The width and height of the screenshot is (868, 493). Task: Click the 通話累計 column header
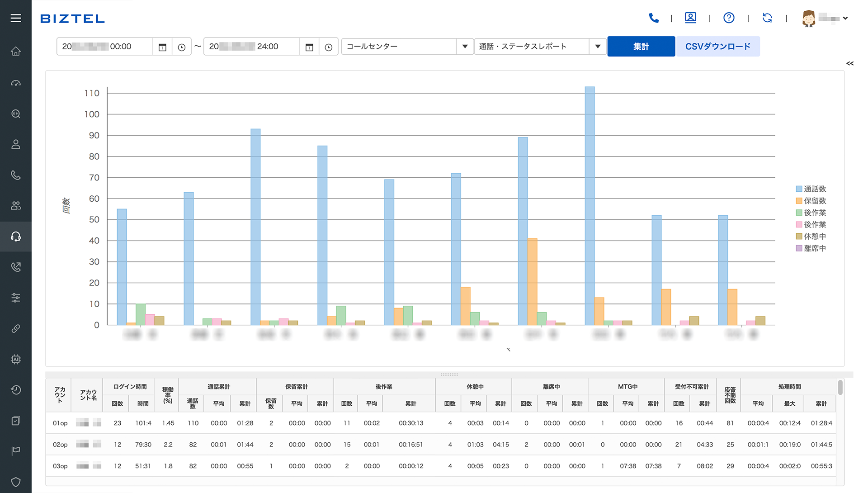point(218,387)
